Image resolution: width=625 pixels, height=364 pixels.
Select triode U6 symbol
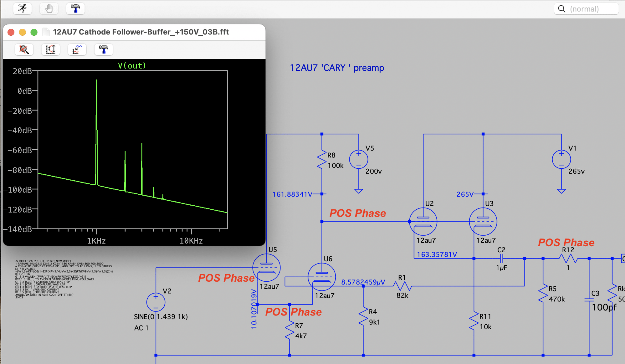[322, 277]
